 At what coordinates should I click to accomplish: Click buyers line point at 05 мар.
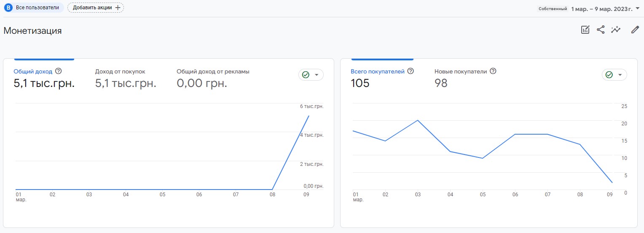coord(483,158)
